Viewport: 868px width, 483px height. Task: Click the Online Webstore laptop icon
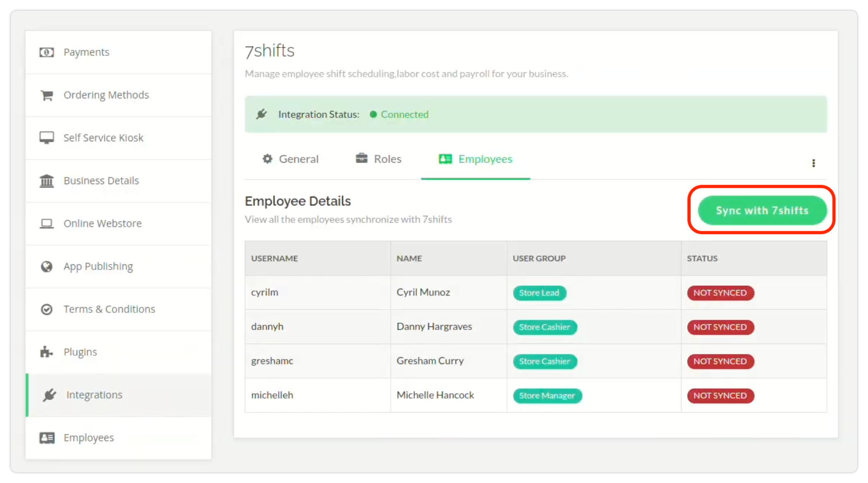[x=47, y=224]
